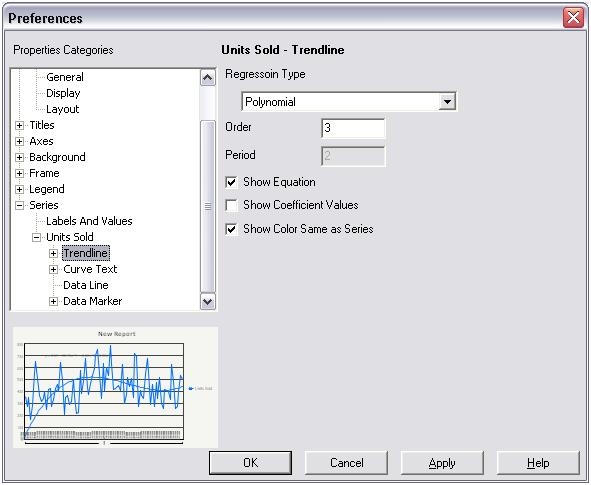Click the Order input field
The image size is (591, 485).
[x=354, y=128]
